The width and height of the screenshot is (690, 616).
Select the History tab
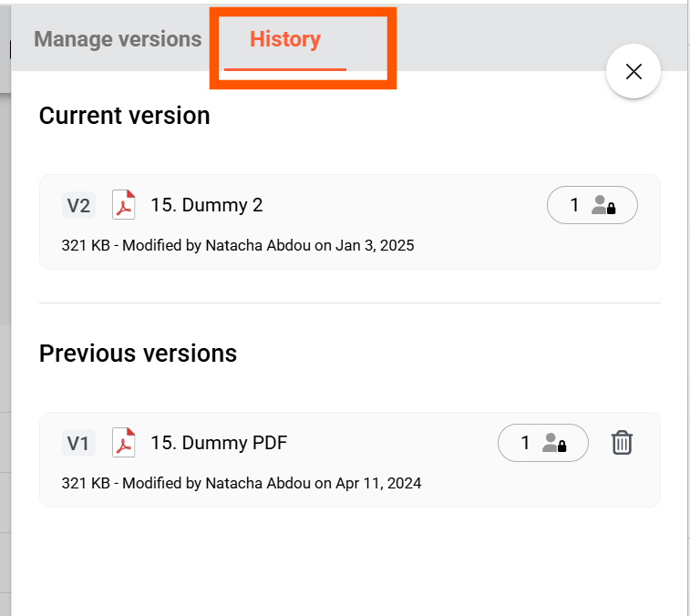pyautogui.click(x=285, y=40)
